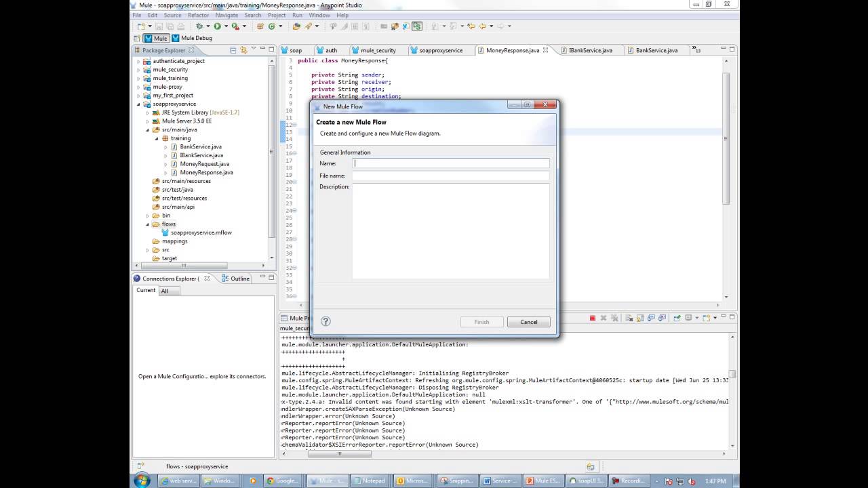868x488 pixels.
Task: Switch to the Mule Debug perspective
Action: (x=192, y=39)
